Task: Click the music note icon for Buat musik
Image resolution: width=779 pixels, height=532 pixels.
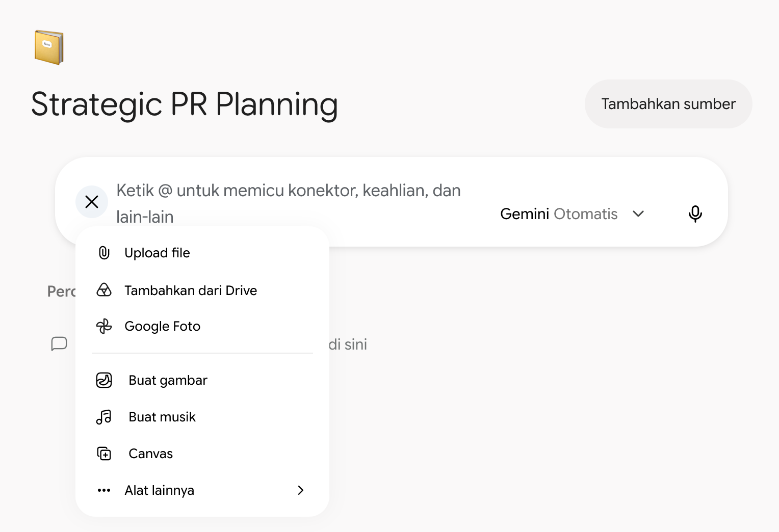Action: pos(104,417)
